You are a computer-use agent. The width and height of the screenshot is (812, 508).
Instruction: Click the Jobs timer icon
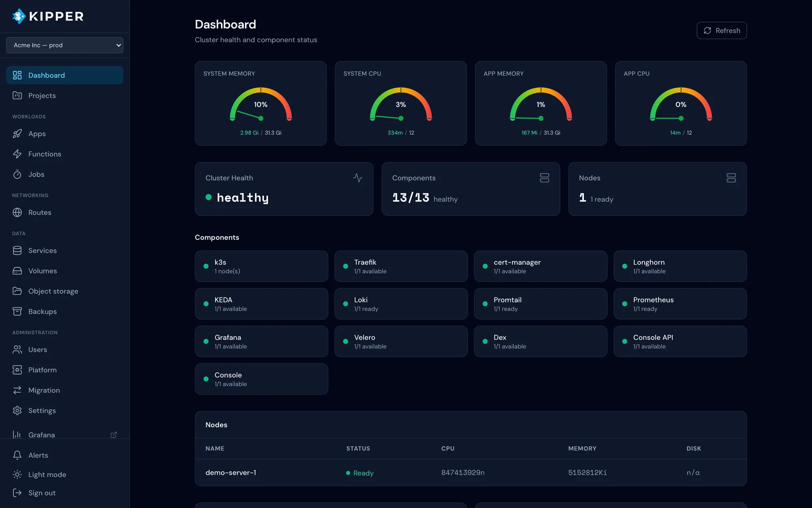(17, 174)
